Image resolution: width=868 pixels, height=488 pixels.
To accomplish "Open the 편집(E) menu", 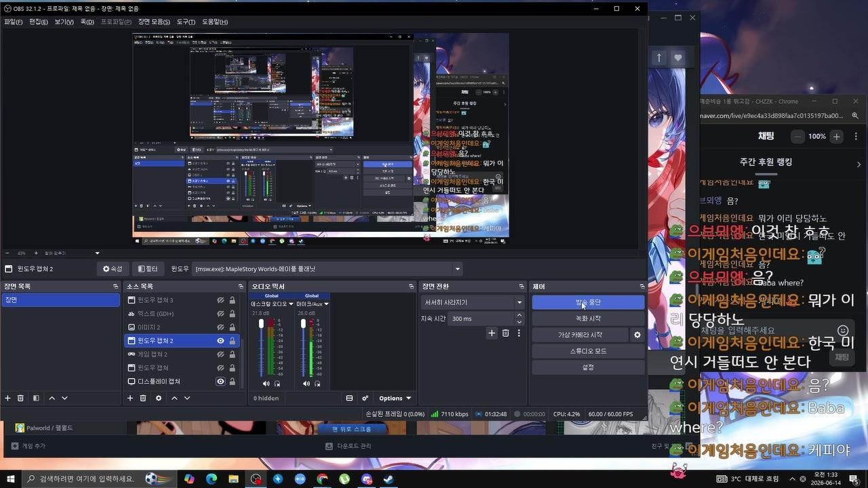I will tap(39, 22).
